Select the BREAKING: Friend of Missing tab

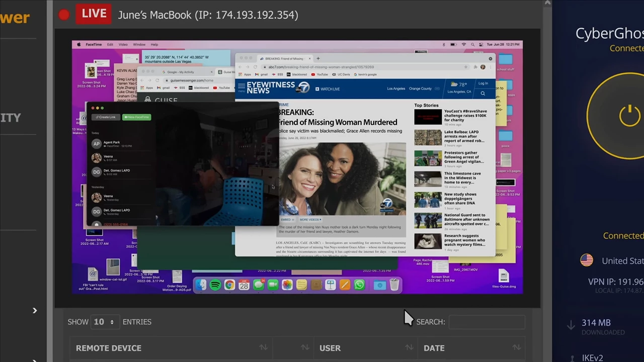coord(284,58)
